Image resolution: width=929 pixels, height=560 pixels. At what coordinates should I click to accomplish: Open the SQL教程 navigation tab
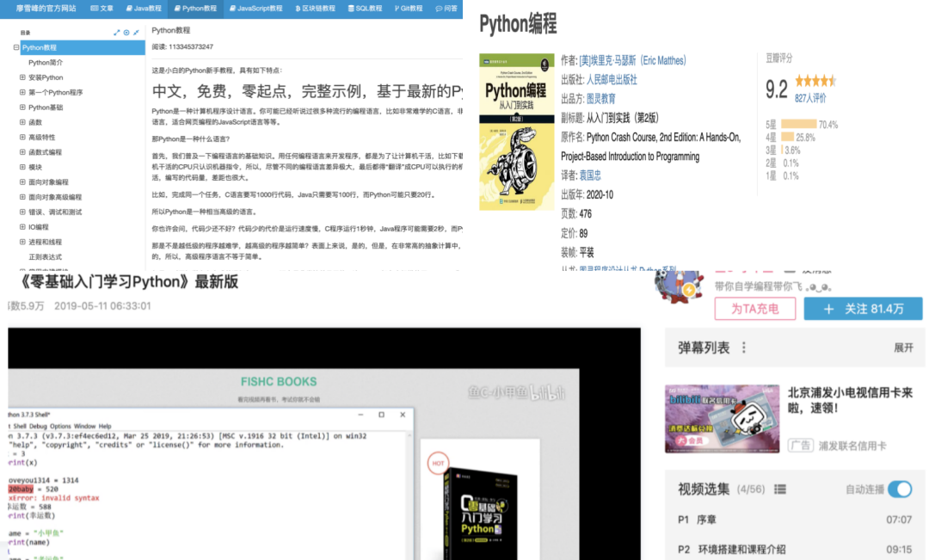click(x=365, y=9)
